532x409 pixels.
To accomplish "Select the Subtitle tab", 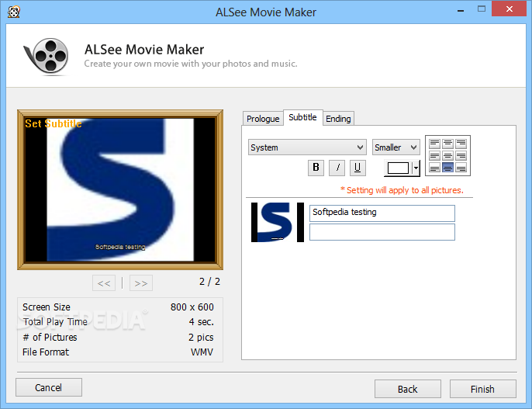I will 302,117.
